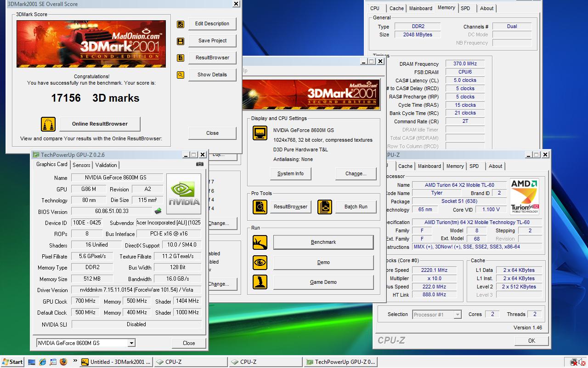Click the 3DMark2001 banner in score window
The height and width of the screenshot is (368, 588).
coord(91,44)
